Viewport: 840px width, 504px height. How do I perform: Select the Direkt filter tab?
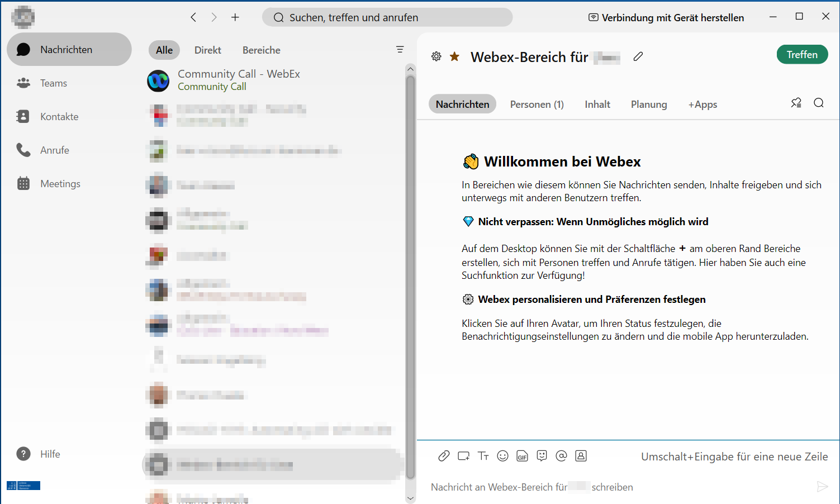pos(208,50)
